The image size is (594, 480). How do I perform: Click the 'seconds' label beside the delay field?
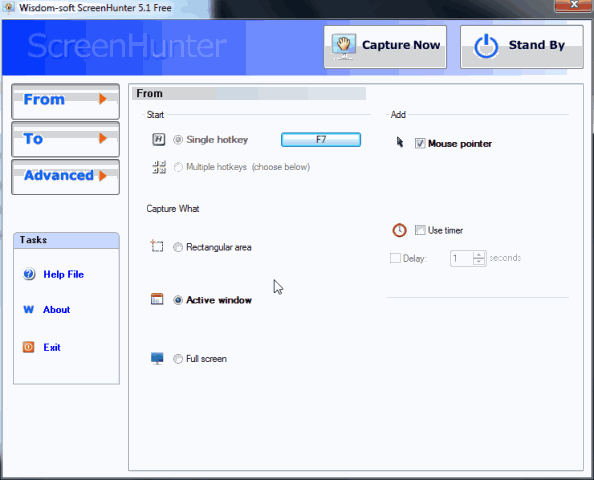(505, 258)
